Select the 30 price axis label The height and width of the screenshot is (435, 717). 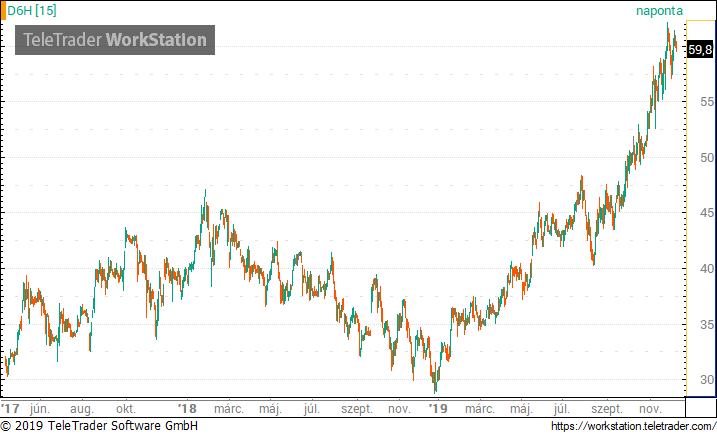[x=706, y=380]
